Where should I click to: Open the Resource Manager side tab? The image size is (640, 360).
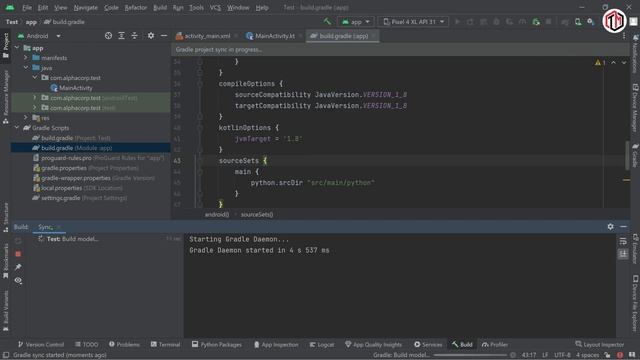[x=5, y=96]
